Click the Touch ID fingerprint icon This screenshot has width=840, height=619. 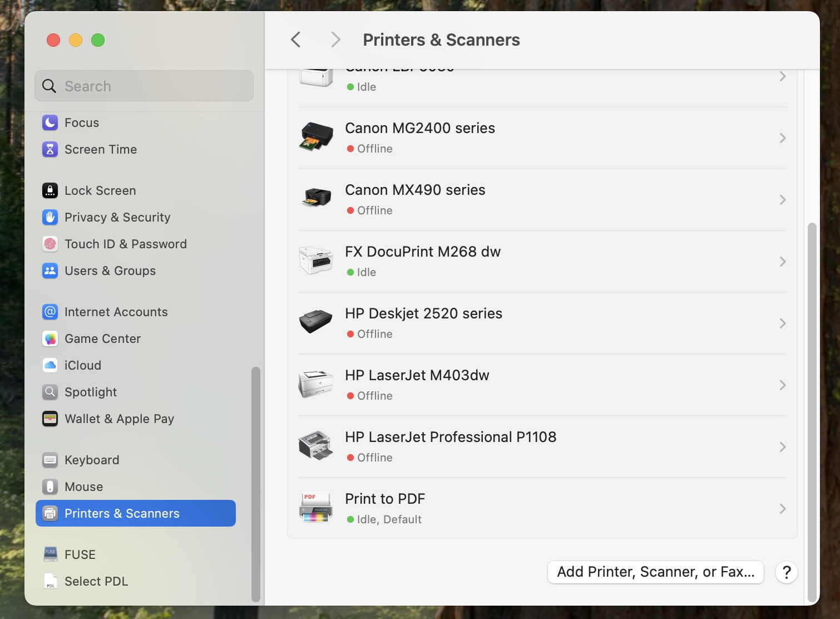point(50,244)
